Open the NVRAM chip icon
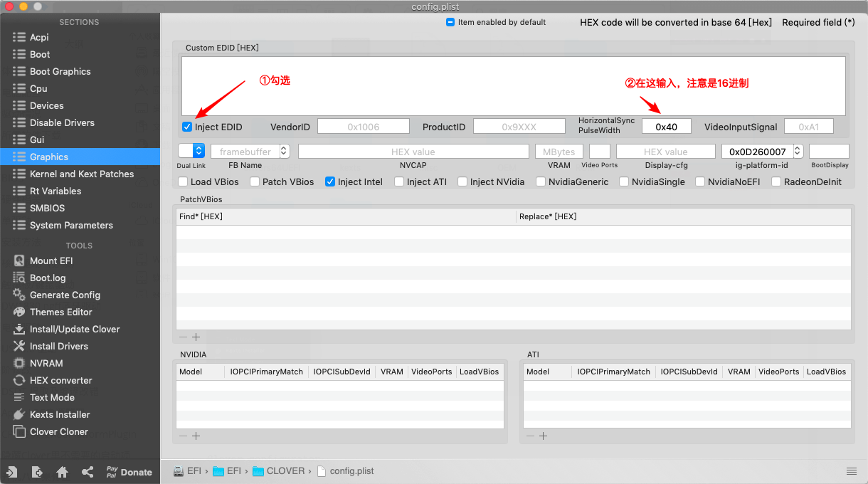Viewport: 868px width, 484px height. [19, 363]
